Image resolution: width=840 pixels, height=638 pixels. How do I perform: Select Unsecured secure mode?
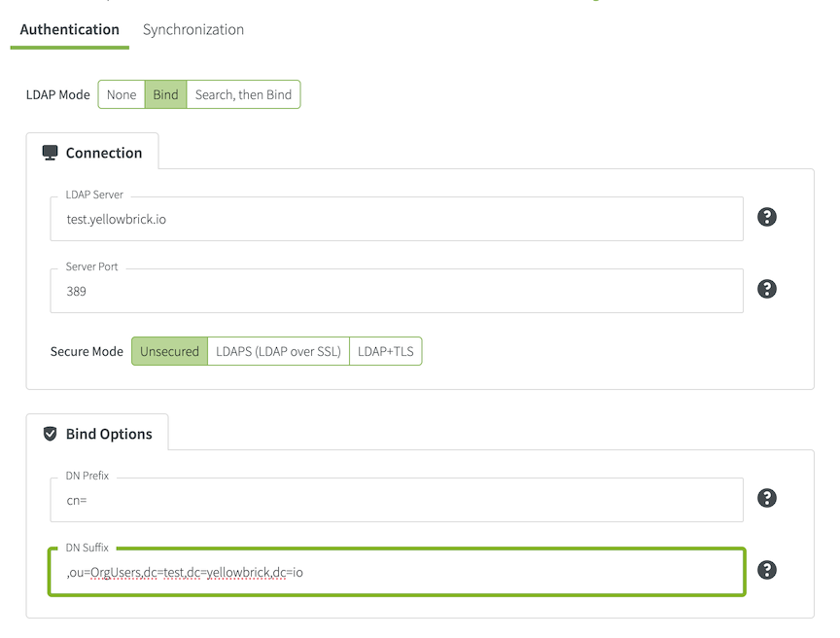(169, 351)
